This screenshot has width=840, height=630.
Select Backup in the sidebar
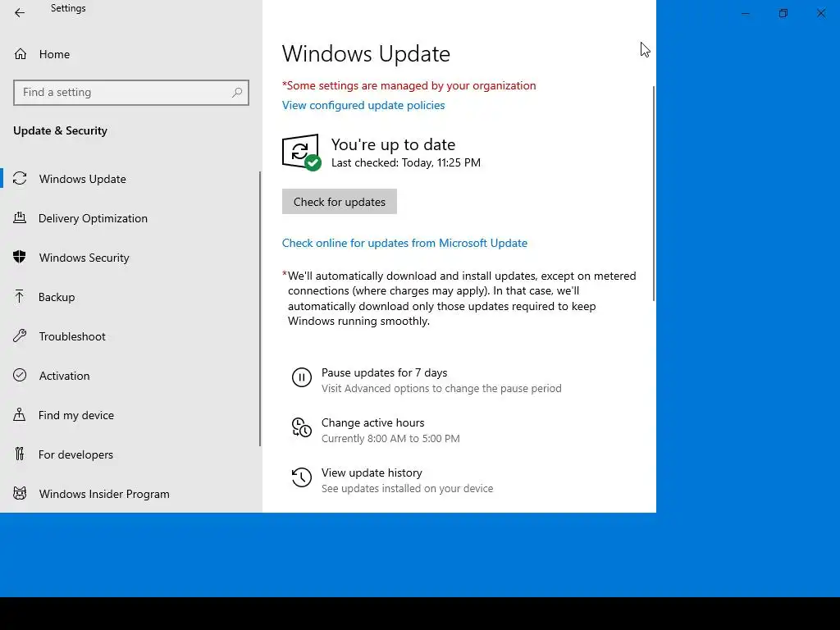coord(57,297)
